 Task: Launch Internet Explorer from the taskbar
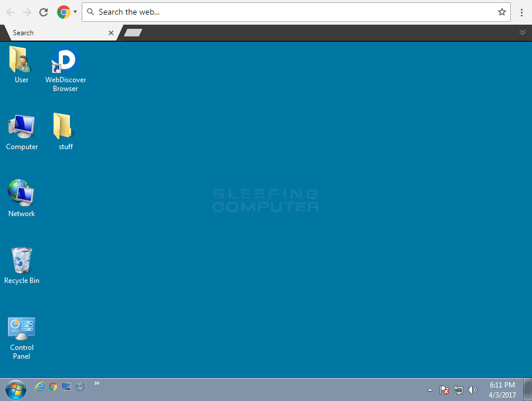pyautogui.click(x=40, y=386)
